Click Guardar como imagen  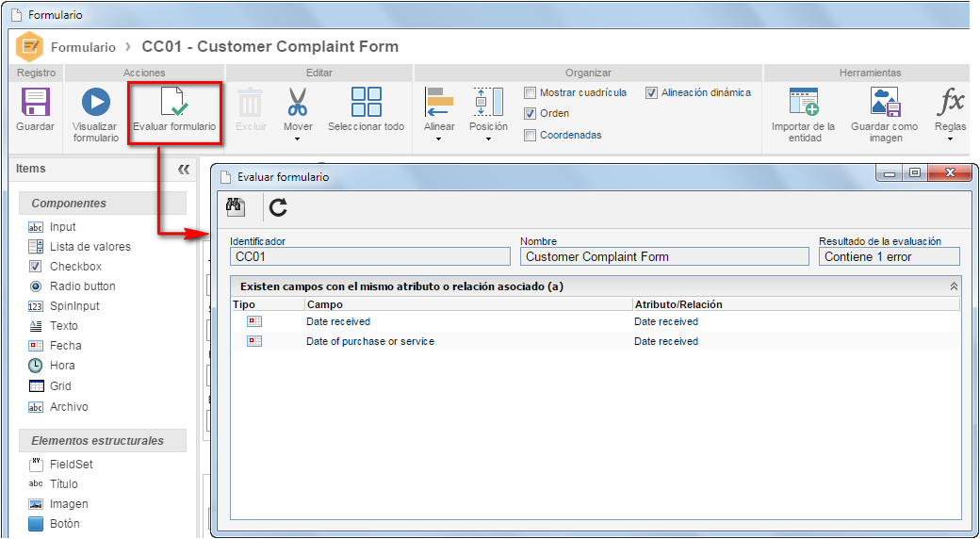click(885, 115)
